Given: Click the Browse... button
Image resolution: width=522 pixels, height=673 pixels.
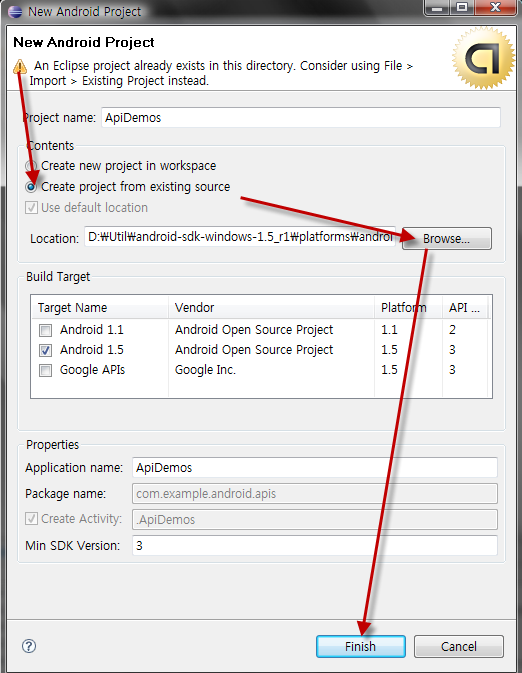Looking at the screenshot, I should pyautogui.click(x=447, y=239).
